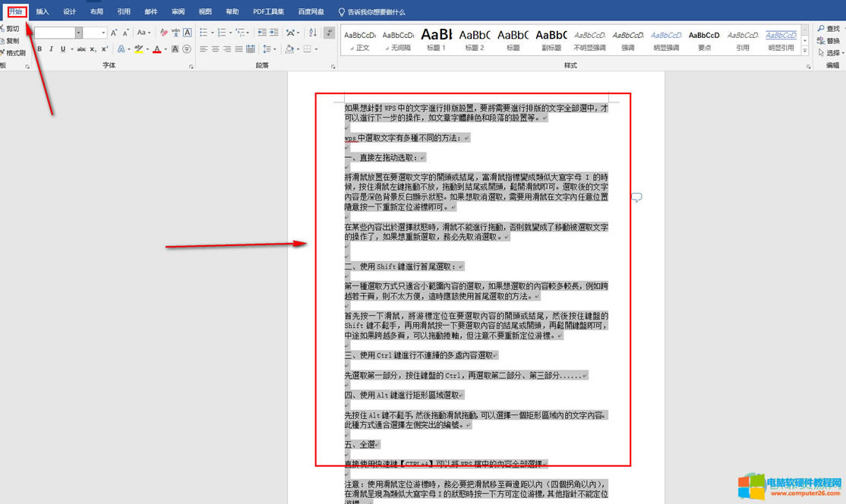Click the 替换 replace button
Screen dimensions: 846x504
tap(829, 41)
